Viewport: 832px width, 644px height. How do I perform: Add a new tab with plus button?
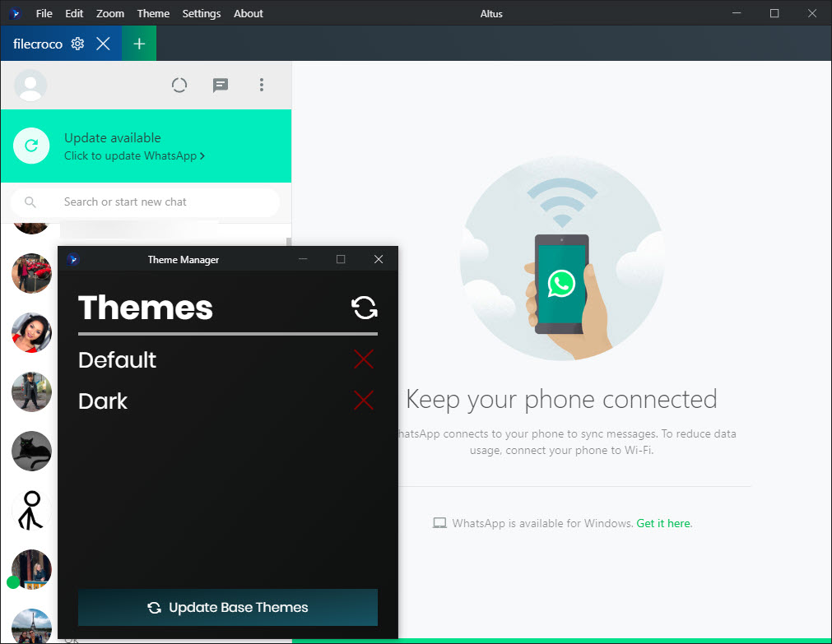pos(139,44)
